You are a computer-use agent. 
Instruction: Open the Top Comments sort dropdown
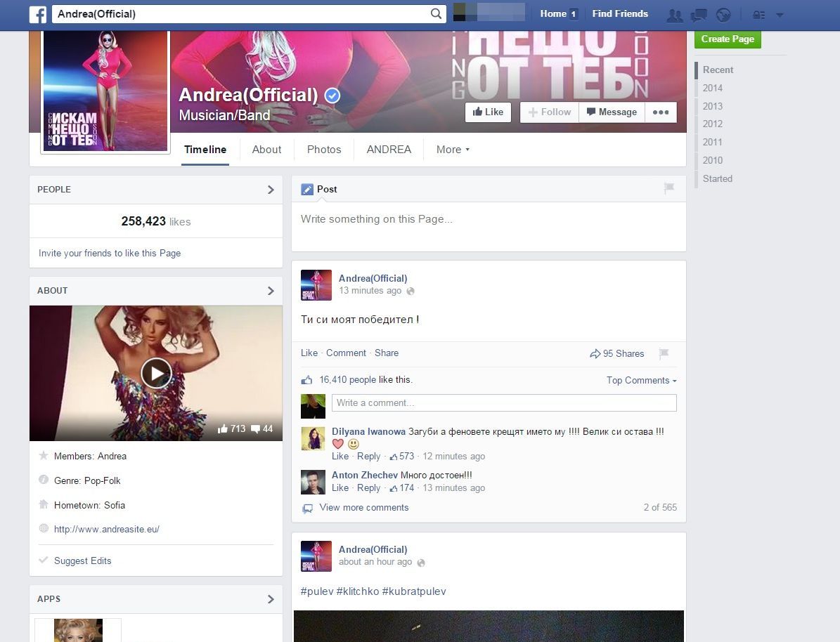tap(641, 380)
